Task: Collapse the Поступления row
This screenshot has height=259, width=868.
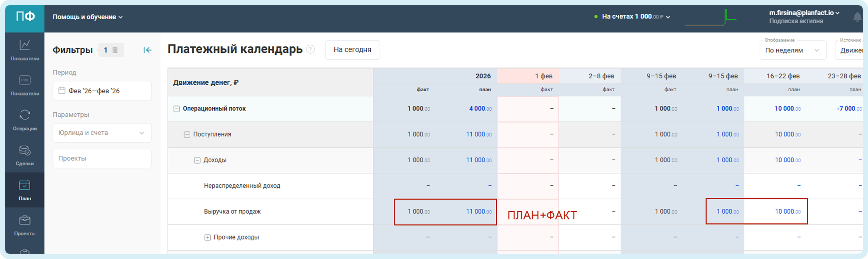Action: [187, 134]
